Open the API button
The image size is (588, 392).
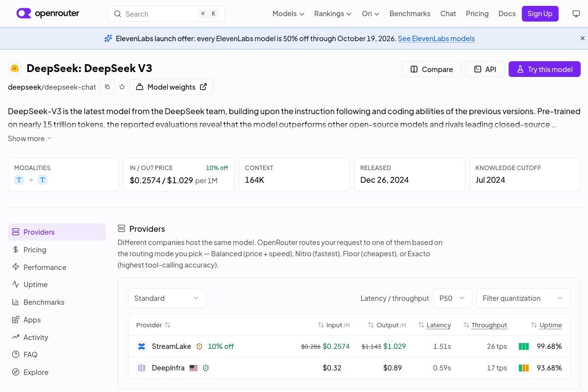tap(485, 69)
